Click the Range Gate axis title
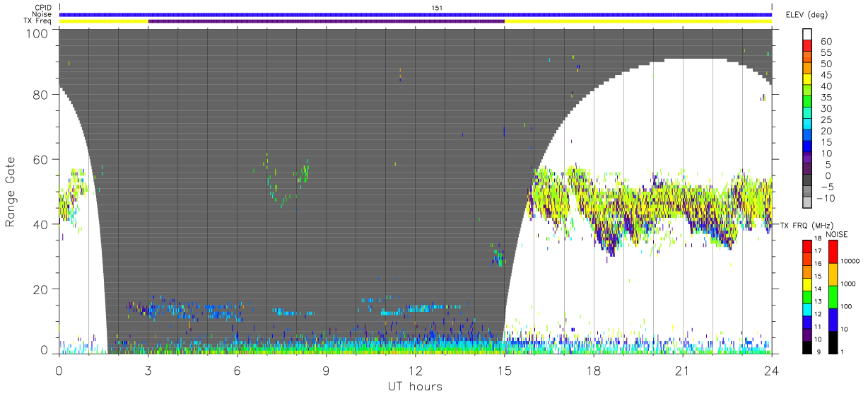 click(x=11, y=192)
